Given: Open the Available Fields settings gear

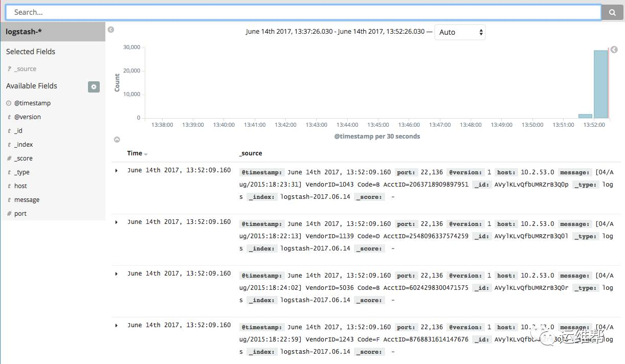Looking at the screenshot, I should coord(94,87).
